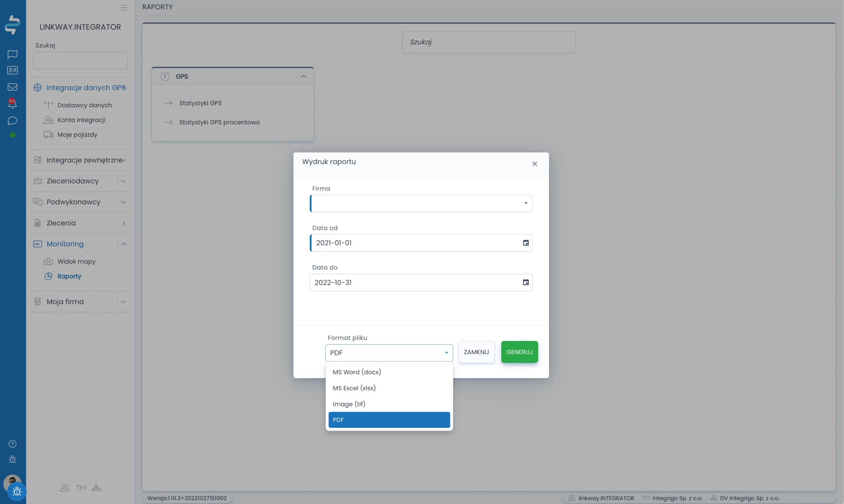Image resolution: width=844 pixels, height=504 pixels.
Task: Click the org hierarchy icon at sidebar bottom
Action: point(96,488)
